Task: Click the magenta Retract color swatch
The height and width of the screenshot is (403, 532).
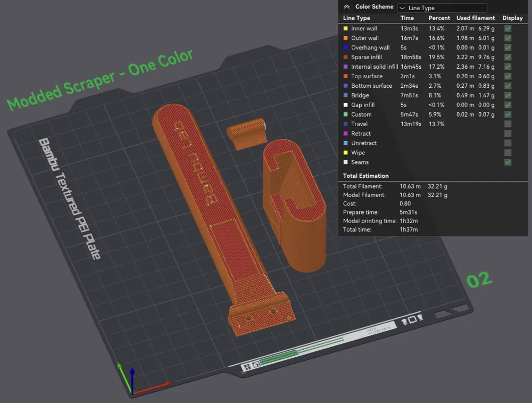Action: (x=345, y=134)
